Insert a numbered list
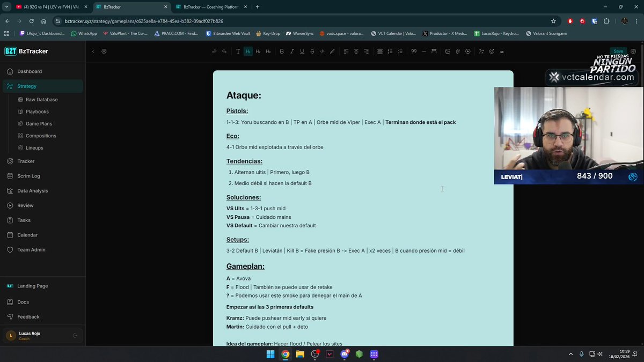The height and width of the screenshot is (362, 644). tap(390, 51)
